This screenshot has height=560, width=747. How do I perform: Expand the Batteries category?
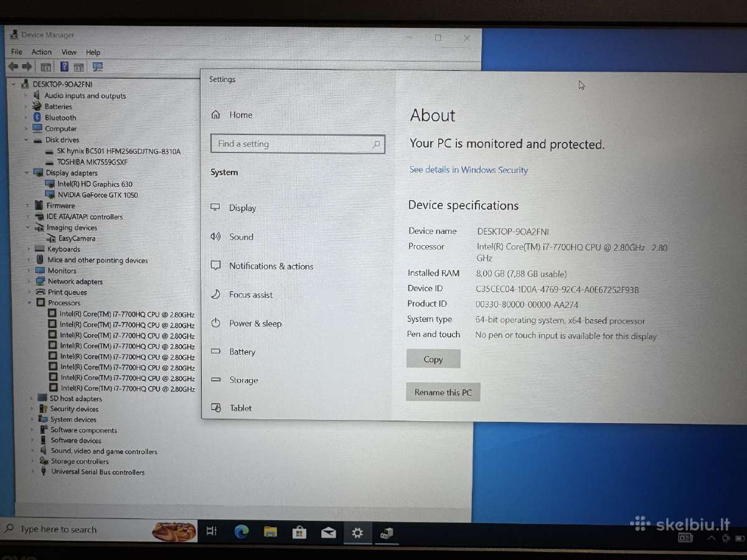pos(26,106)
